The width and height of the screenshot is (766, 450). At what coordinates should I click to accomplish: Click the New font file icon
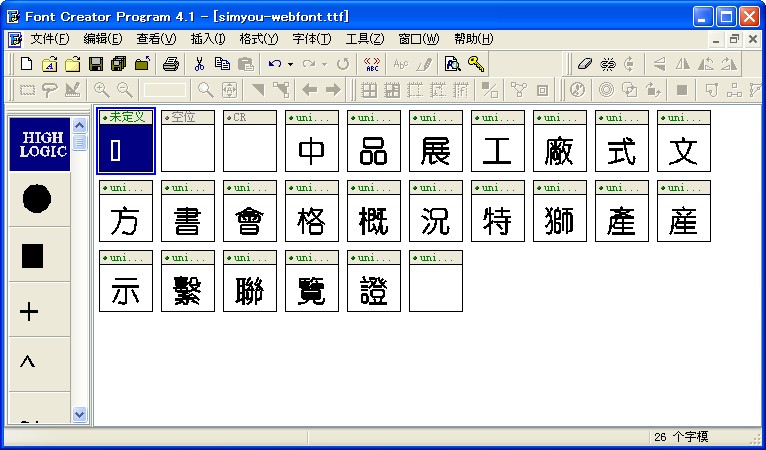tap(27, 64)
